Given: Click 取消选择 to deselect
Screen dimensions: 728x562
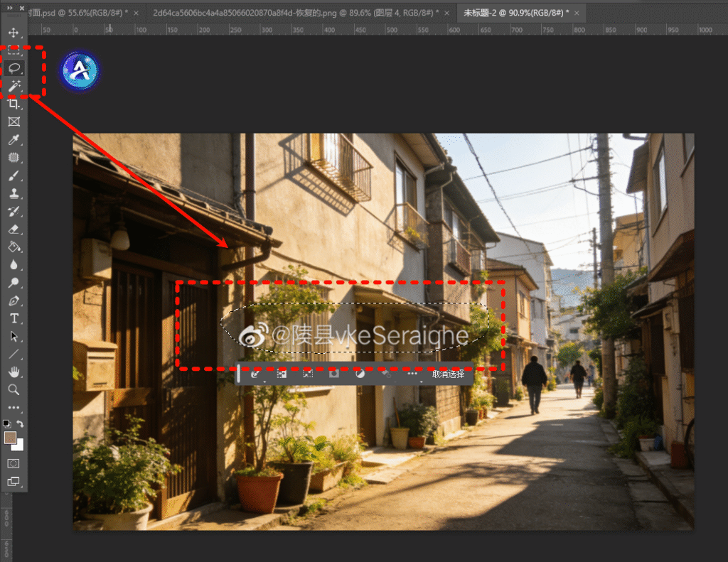Looking at the screenshot, I should pyautogui.click(x=448, y=374).
